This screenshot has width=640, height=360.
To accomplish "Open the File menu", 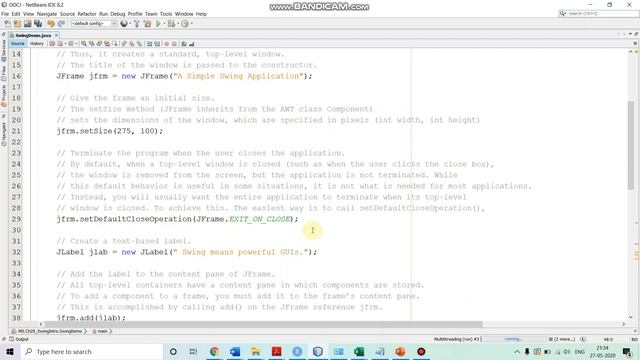I will tap(5, 14).
